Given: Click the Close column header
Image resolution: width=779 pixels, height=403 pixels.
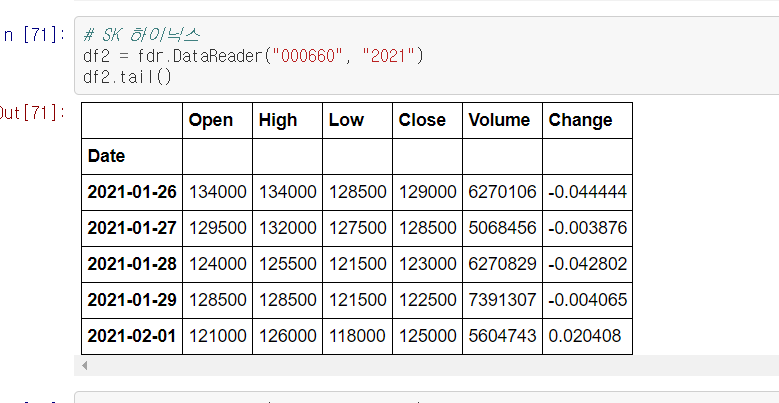Looking at the screenshot, I should tap(422, 120).
